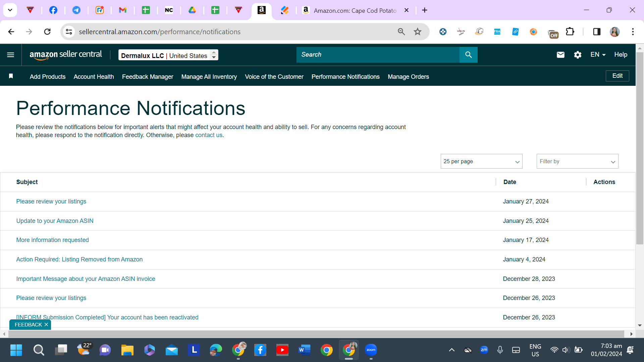644x362 pixels.
Task: Open Zoom from the taskbar
Action: [x=371, y=350]
